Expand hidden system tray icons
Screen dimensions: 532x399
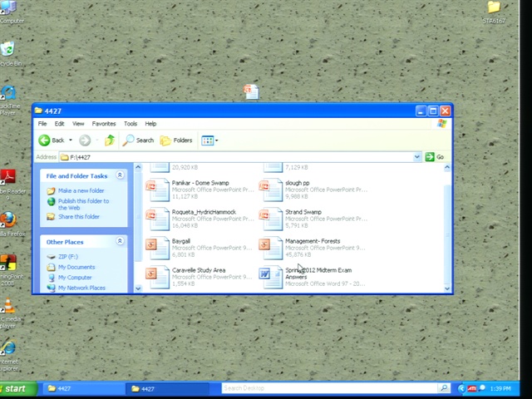(461, 388)
